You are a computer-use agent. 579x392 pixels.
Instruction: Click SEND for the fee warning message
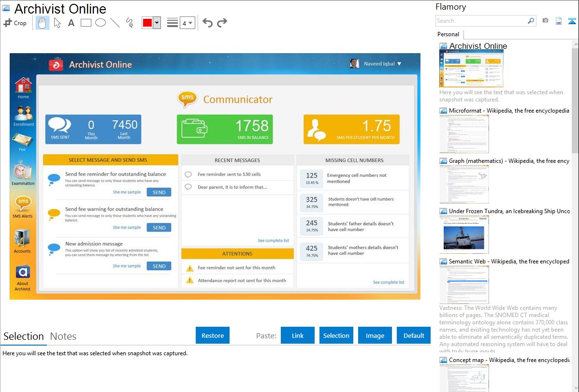point(159,228)
